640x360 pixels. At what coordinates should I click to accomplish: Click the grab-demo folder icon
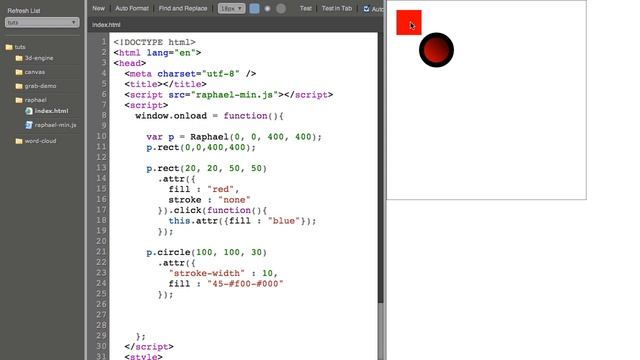[19, 86]
